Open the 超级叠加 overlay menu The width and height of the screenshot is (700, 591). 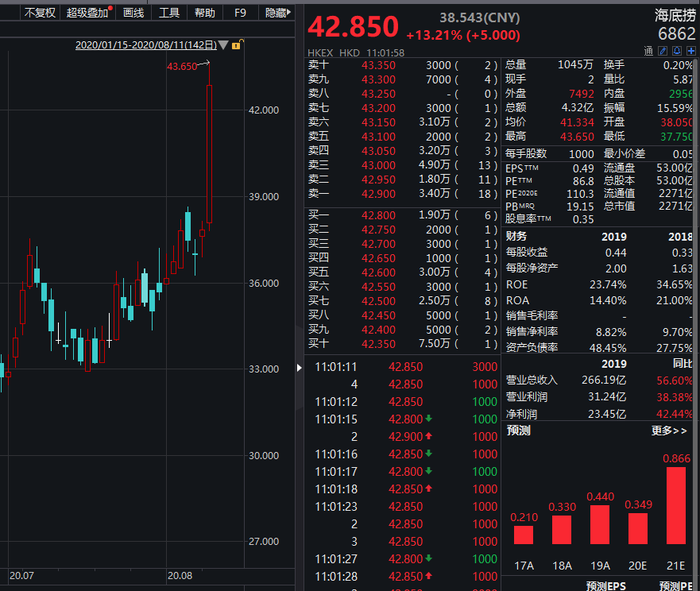88,13
